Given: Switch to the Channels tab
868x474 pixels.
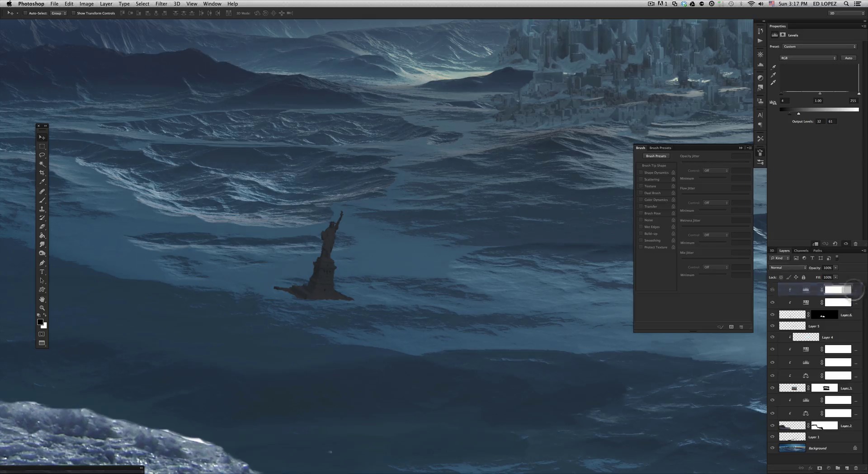Looking at the screenshot, I should pyautogui.click(x=801, y=251).
